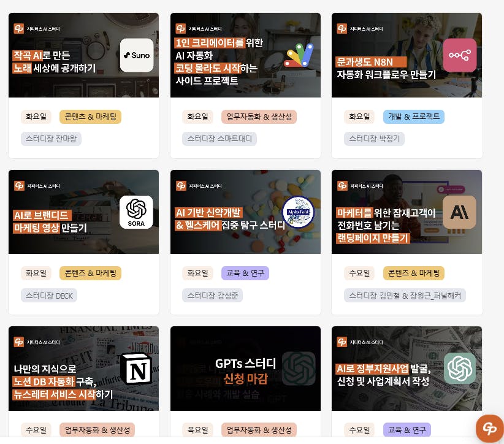Click the GP logo on the AlphaFold card
Screen dimensions: 504x444
(181, 186)
